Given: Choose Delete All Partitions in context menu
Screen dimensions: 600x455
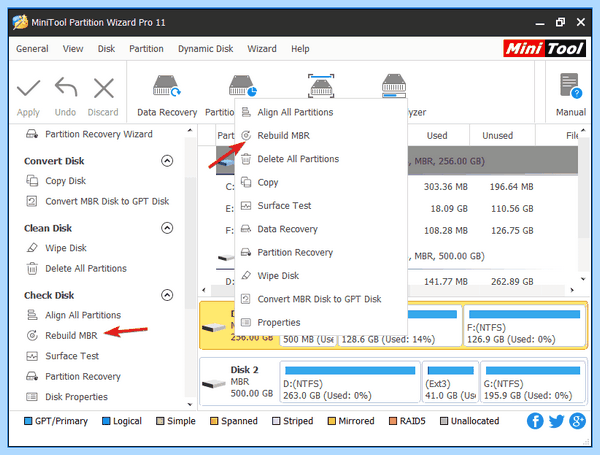Looking at the screenshot, I should [x=321, y=159].
